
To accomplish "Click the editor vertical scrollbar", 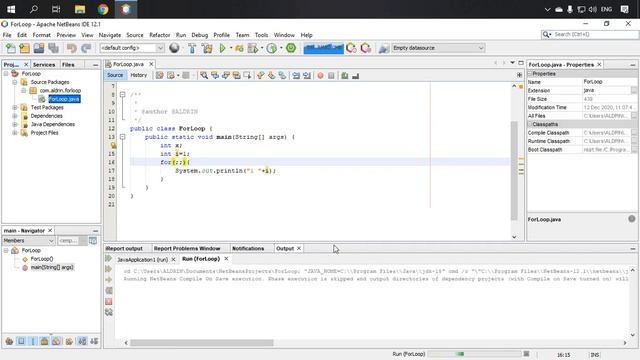I will click(x=514, y=170).
